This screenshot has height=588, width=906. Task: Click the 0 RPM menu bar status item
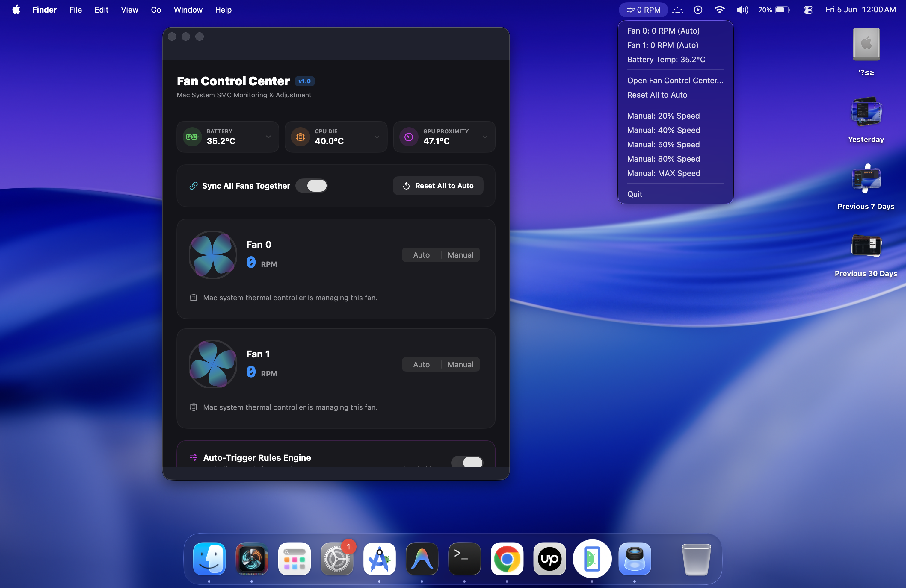(643, 10)
